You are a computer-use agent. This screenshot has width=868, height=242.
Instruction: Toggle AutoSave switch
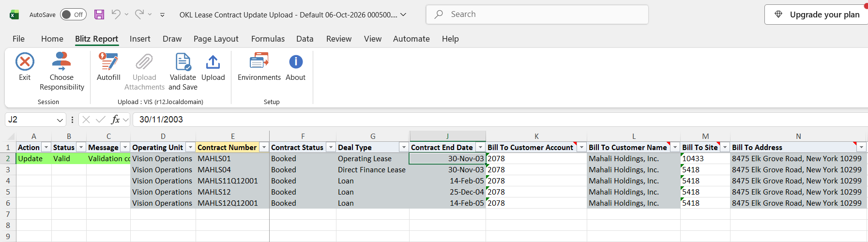73,15
